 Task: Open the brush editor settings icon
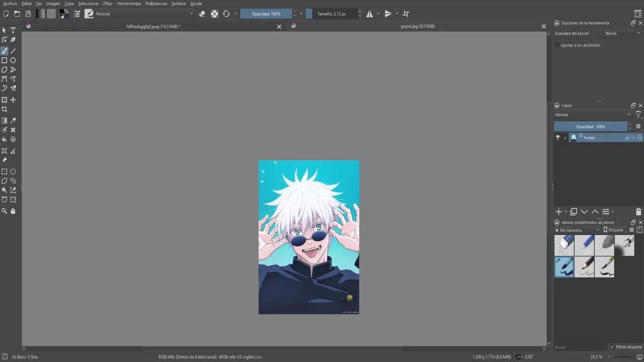[x=77, y=14]
